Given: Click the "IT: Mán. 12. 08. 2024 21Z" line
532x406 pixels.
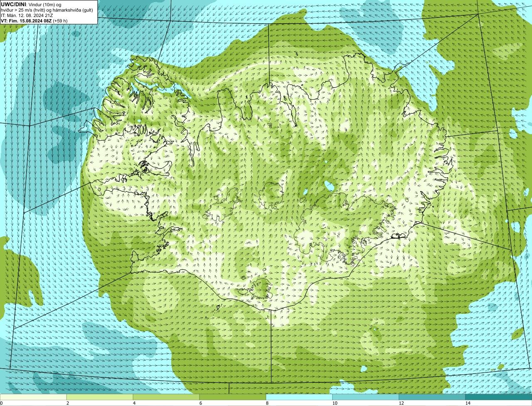Looking at the screenshot, I should [x=27, y=15].
